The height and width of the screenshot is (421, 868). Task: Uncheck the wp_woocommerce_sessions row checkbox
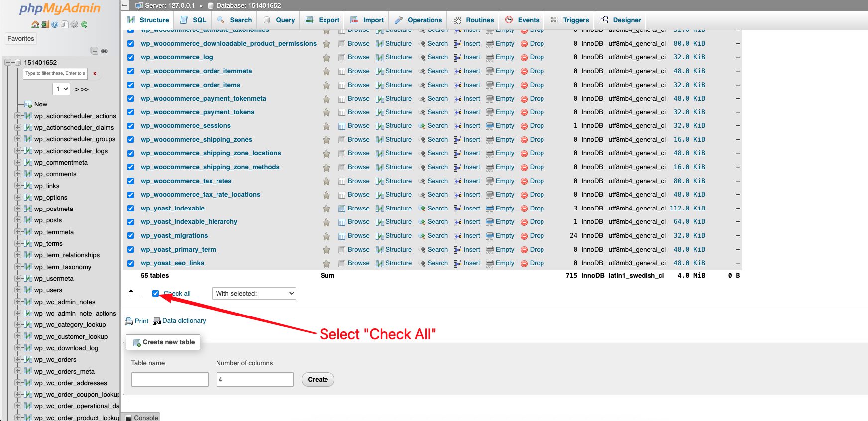click(x=130, y=126)
